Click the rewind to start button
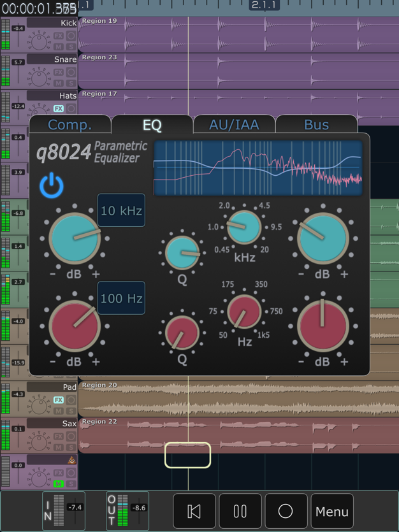This screenshot has width=399, height=532. tap(194, 511)
